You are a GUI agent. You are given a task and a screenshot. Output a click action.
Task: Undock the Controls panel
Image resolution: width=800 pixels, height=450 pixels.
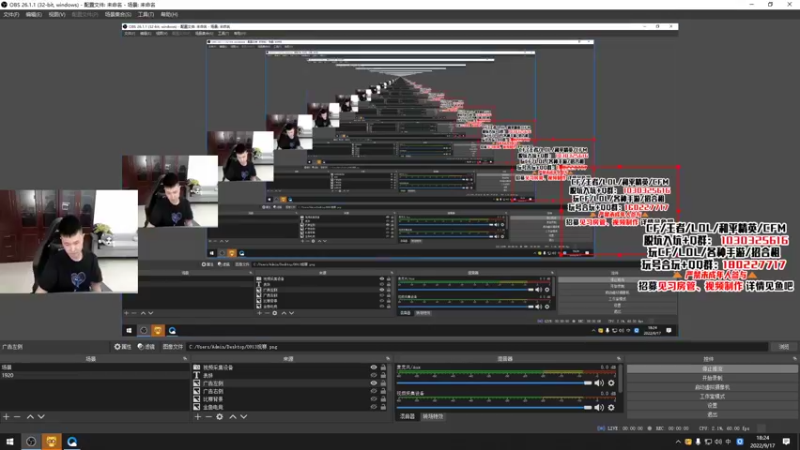[794, 359]
